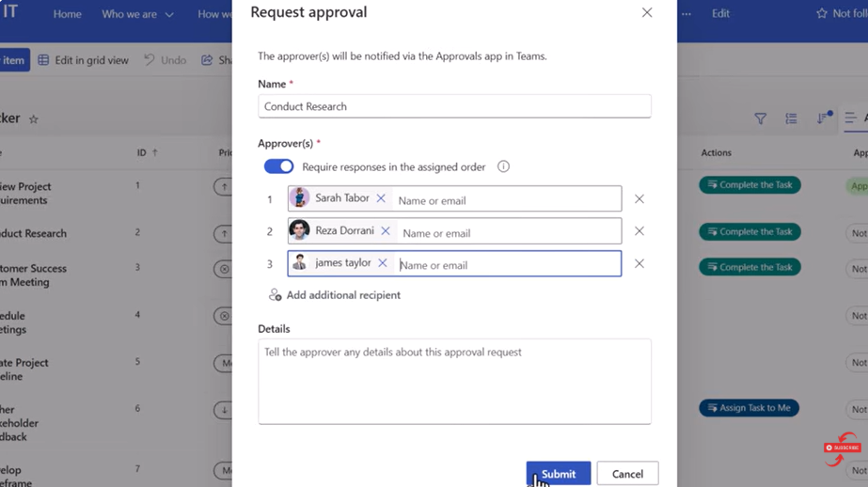Screen dimensions: 868x487
Task: Click Undo in command bar
Action: tap(165, 60)
